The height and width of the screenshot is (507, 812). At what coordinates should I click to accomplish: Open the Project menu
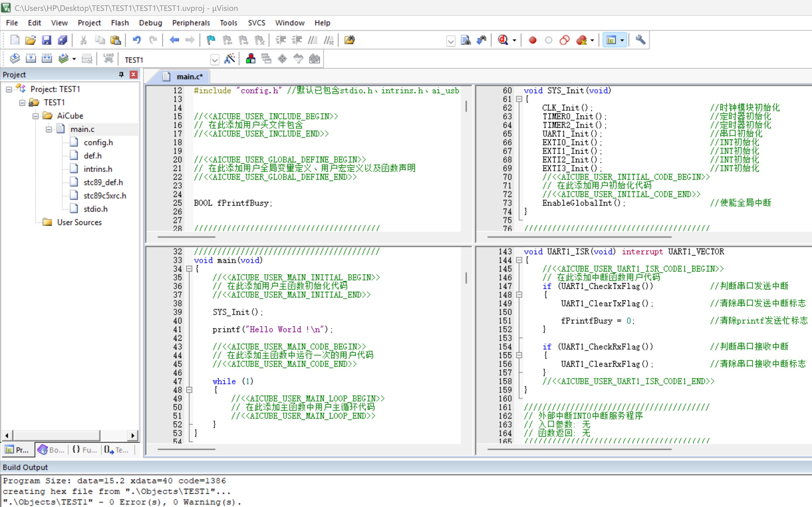pos(89,23)
